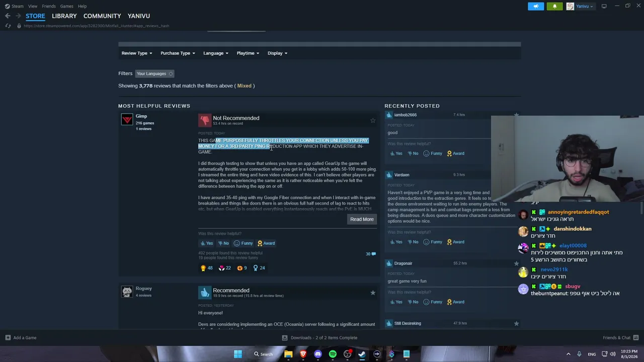Mark Gimp's review as helpful with Yes

click(206, 243)
